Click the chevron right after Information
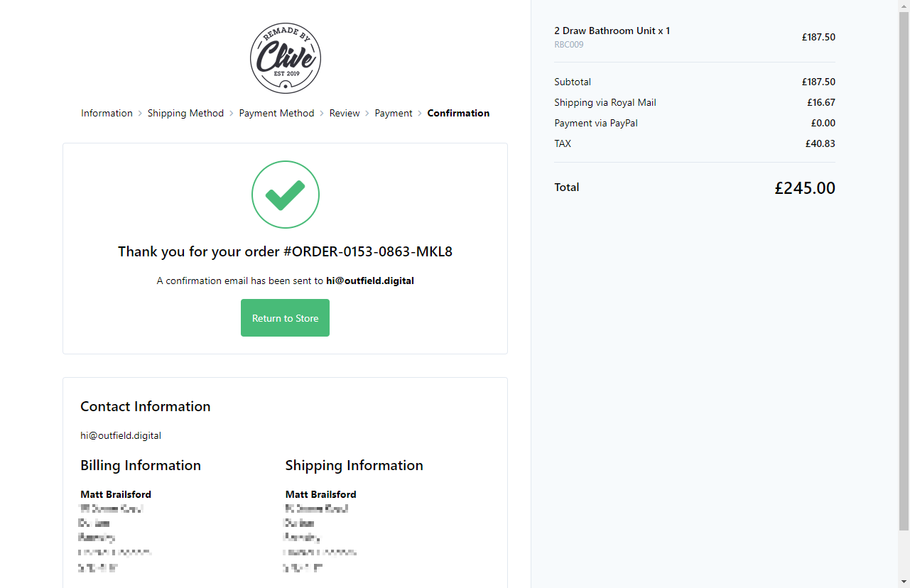The height and width of the screenshot is (588, 910). [x=140, y=114]
